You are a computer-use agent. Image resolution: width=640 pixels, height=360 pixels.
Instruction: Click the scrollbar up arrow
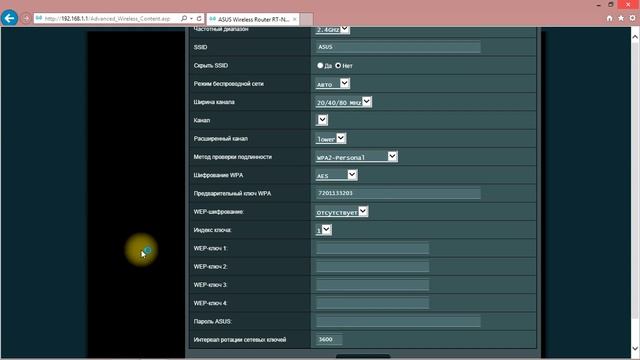click(x=635, y=37)
